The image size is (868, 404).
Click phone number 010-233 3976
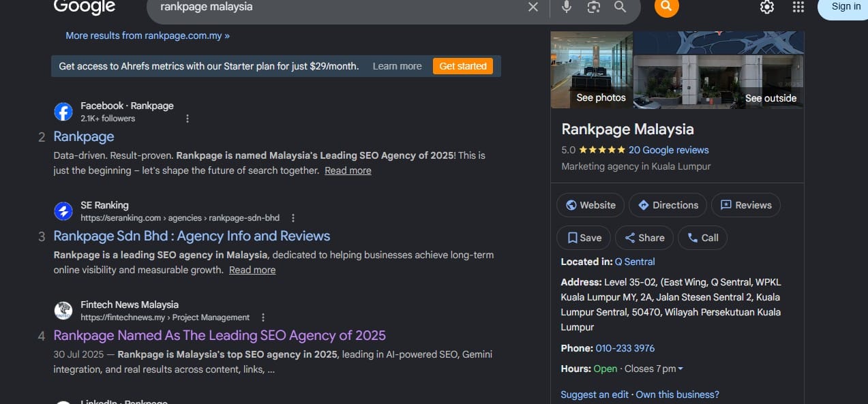click(x=625, y=348)
